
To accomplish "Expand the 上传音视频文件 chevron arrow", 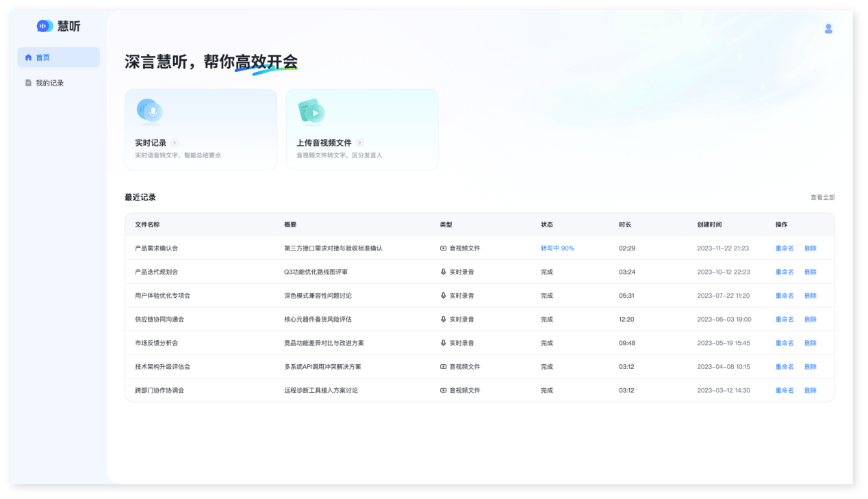I will (x=359, y=143).
